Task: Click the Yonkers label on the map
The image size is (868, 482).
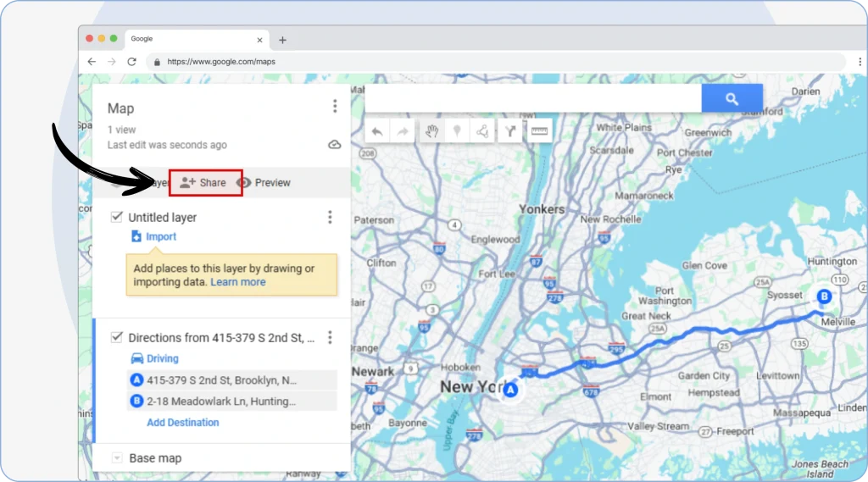Action: 542,209
